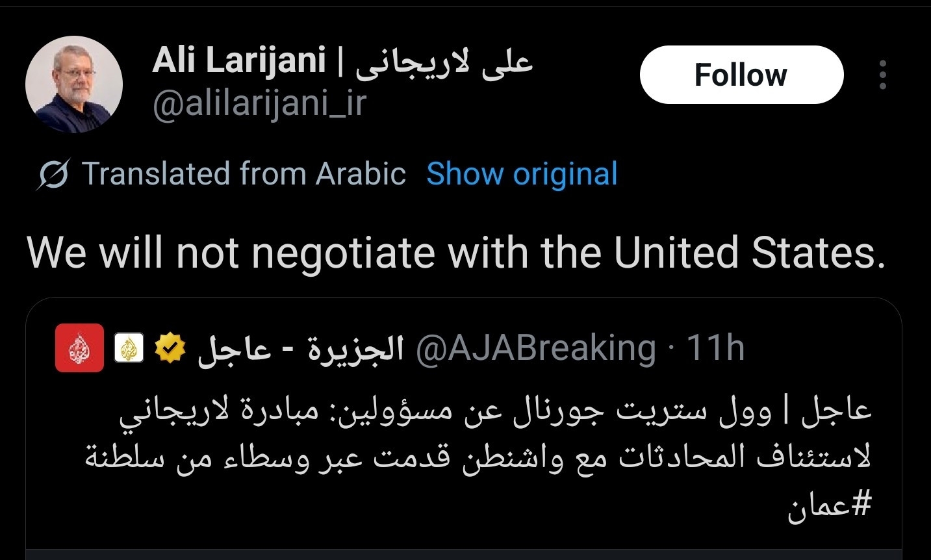Click the quoted post's second Arabic text line
Viewport: 931px width, 560px height.
tap(478, 457)
